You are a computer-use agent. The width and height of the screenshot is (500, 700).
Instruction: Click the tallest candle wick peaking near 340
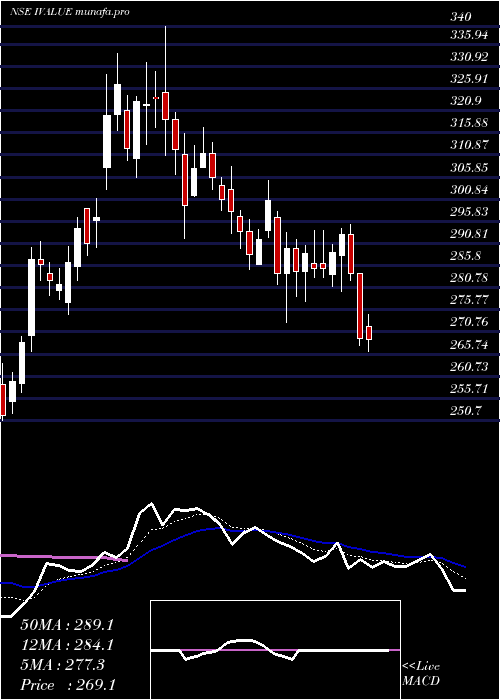click(x=165, y=91)
